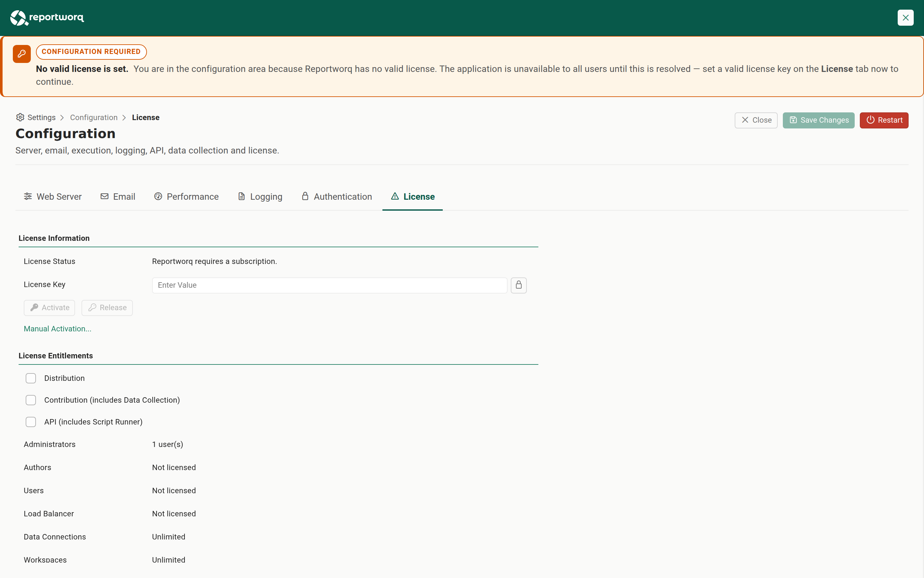Toggle the Distribution checkbox

point(30,378)
